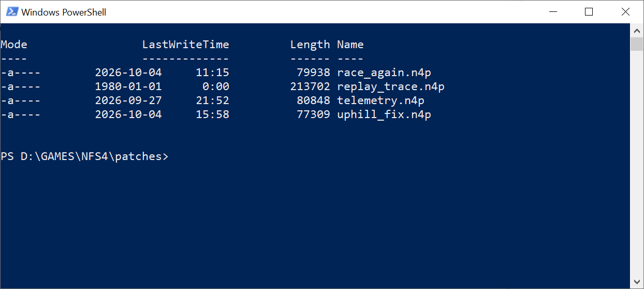
Task: Click the 1980-01-01 date entry
Action: pyautogui.click(x=128, y=86)
